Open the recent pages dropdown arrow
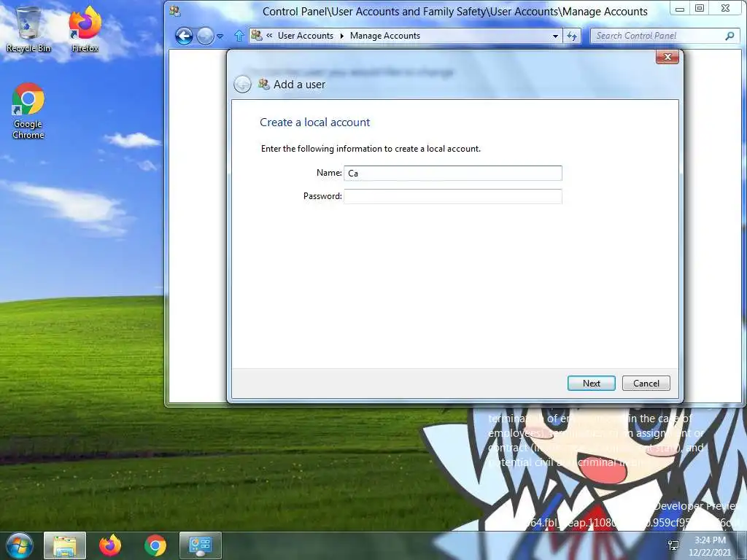Image resolution: width=747 pixels, height=560 pixels. click(220, 36)
